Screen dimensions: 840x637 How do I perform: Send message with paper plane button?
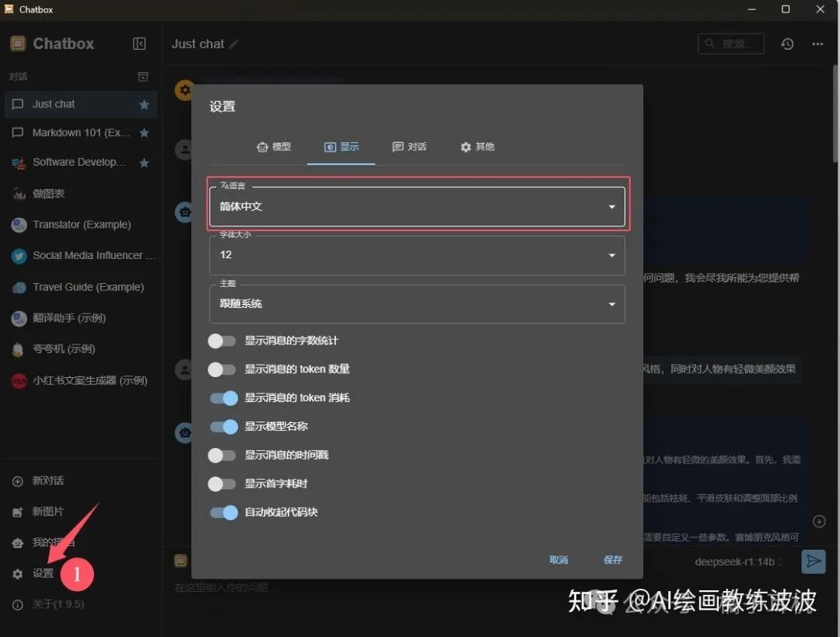click(814, 562)
